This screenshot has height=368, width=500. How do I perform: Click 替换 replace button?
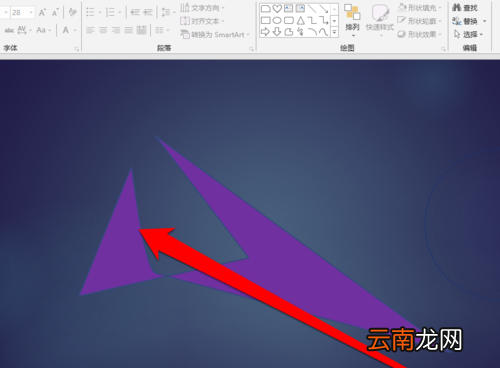coord(466,21)
